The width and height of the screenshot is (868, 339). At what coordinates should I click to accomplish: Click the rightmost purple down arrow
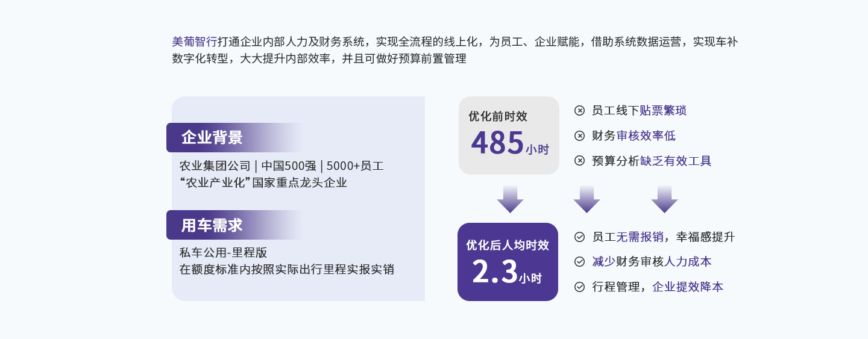click(x=664, y=199)
